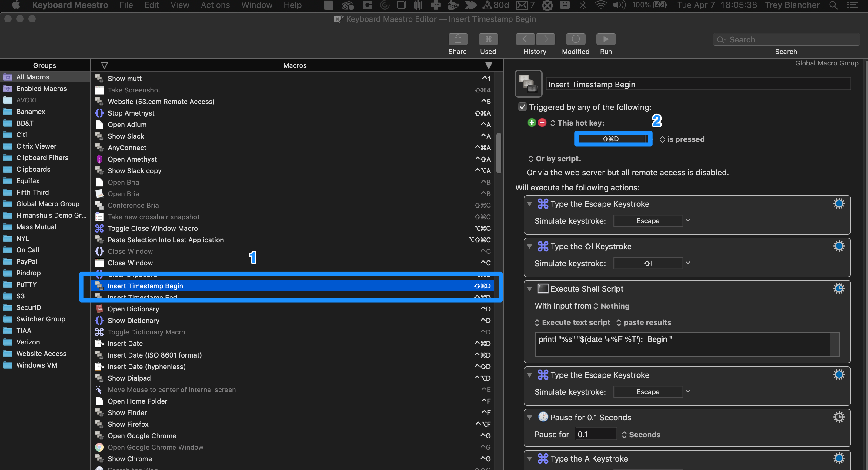Select the Clipboard Filters group

pos(42,157)
